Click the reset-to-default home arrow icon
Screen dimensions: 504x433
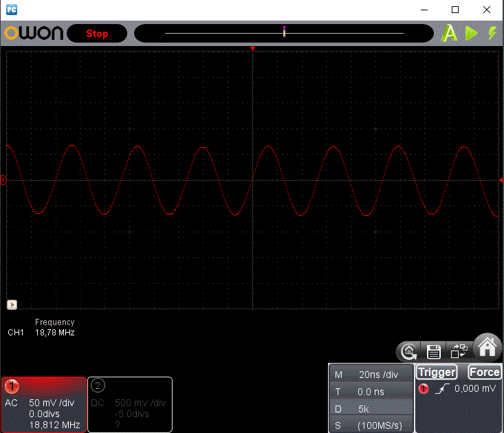pos(408,352)
